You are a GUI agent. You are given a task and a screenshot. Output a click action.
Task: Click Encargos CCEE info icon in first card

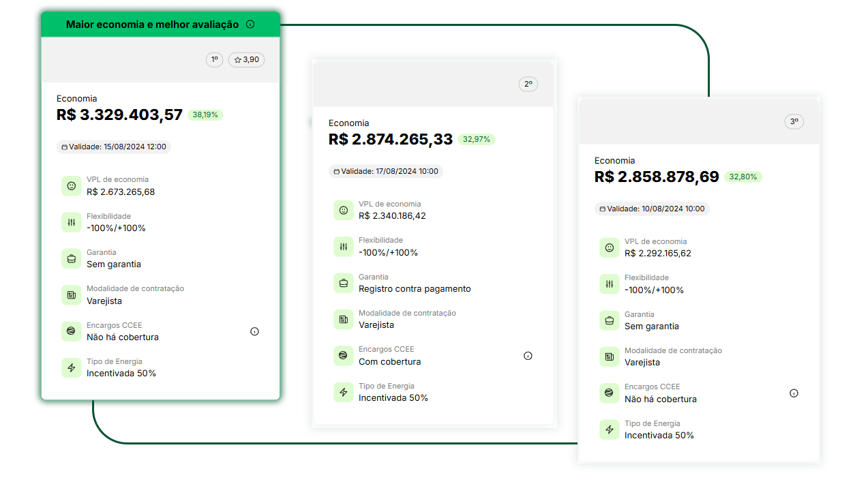pos(254,331)
